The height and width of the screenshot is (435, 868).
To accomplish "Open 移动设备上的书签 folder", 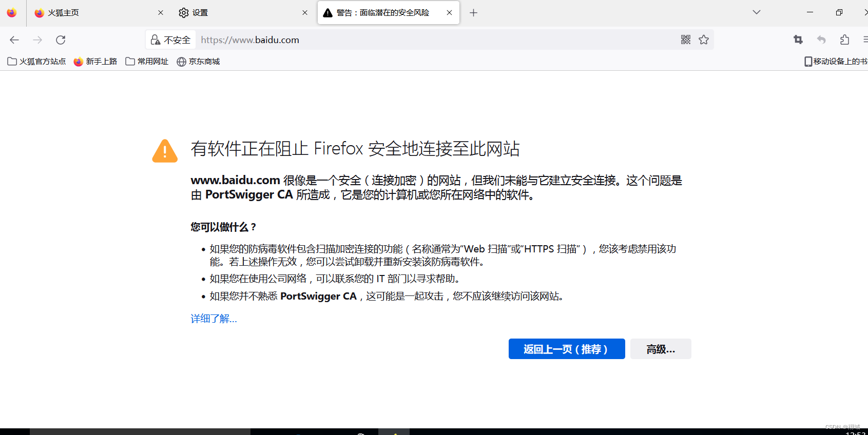I will [x=836, y=62].
